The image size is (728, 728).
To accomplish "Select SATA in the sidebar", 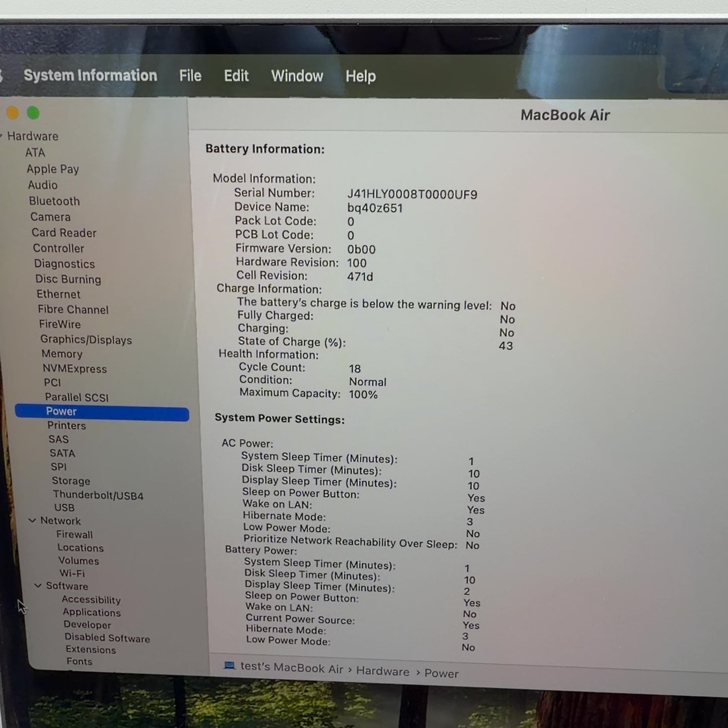I will (x=62, y=453).
